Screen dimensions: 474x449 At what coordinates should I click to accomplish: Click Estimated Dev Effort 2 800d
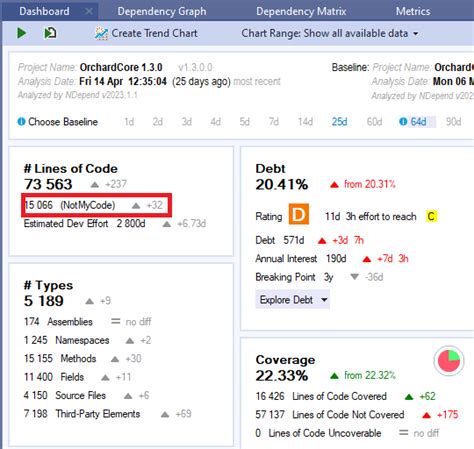pos(85,223)
